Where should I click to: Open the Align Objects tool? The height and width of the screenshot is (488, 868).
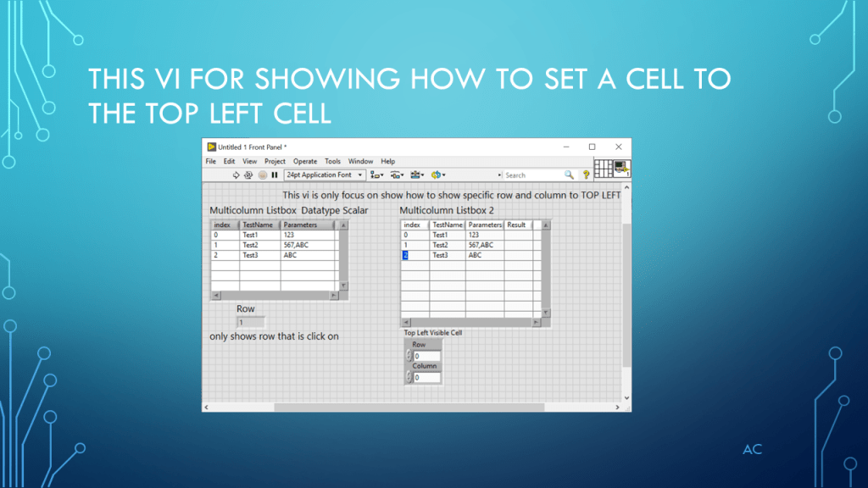[x=376, y=175]
